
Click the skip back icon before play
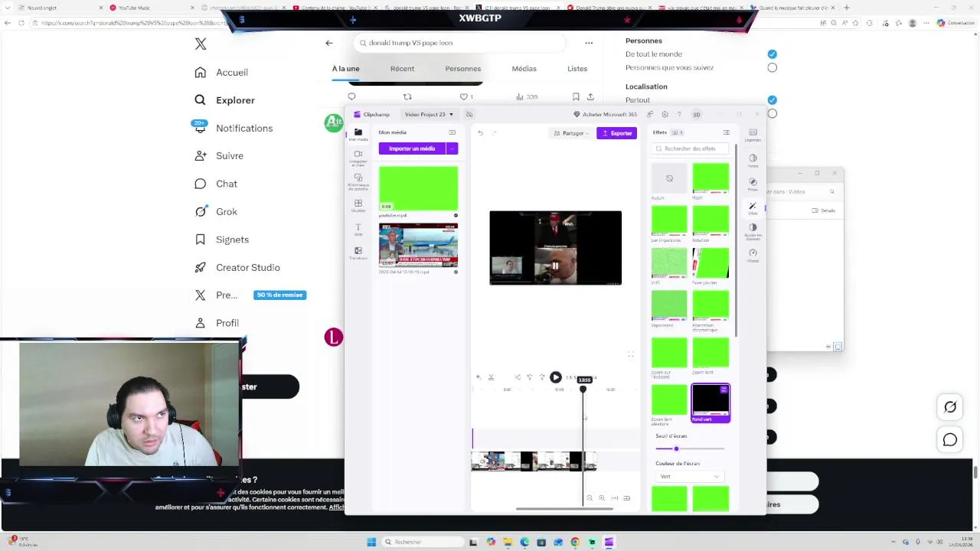point(518,377)
